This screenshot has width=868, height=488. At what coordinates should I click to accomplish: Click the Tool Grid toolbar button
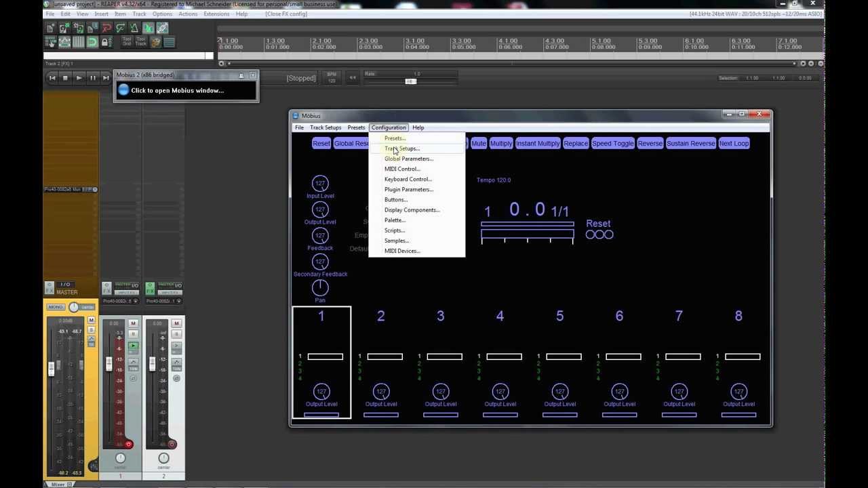(127, 42)
